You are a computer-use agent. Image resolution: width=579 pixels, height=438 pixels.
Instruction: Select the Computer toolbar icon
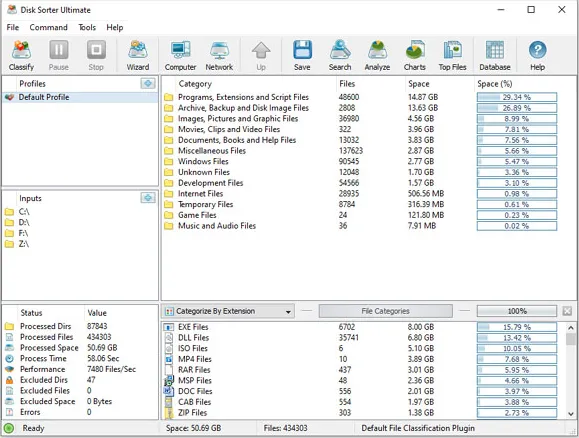[x=180, y=56]
